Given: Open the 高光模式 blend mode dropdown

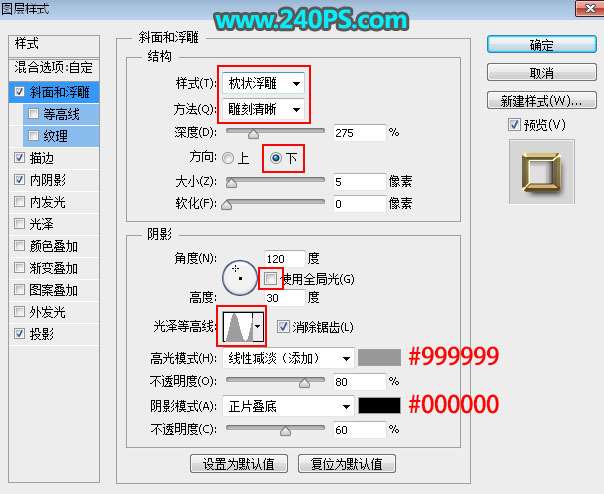Looking at the screenshot, I should click(x=288, y=357).
